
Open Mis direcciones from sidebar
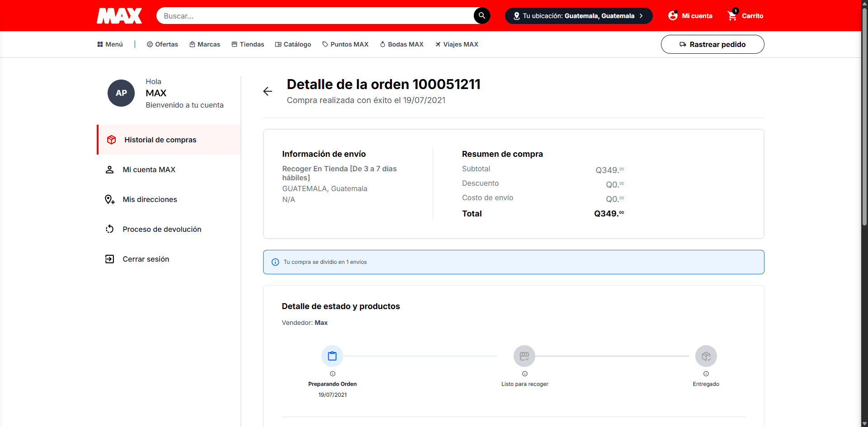150,200
